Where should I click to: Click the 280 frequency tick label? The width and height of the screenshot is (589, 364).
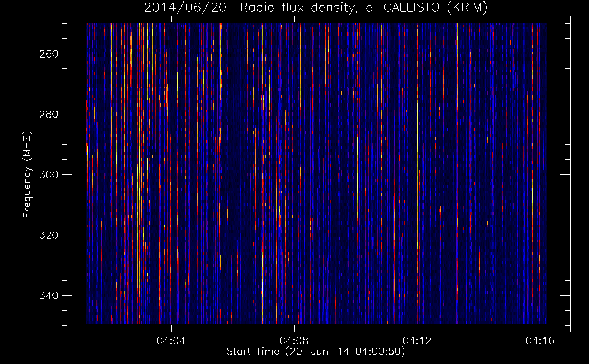click(48, 114)
